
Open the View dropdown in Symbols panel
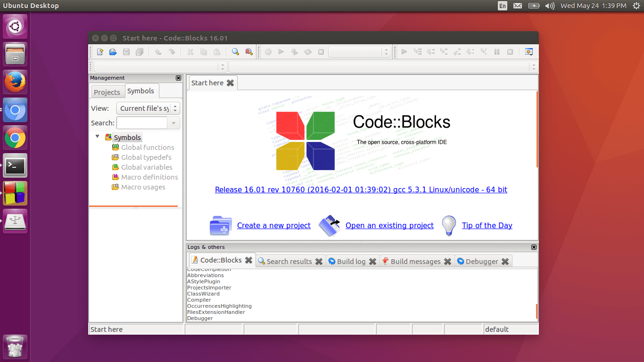pos(148,108)
